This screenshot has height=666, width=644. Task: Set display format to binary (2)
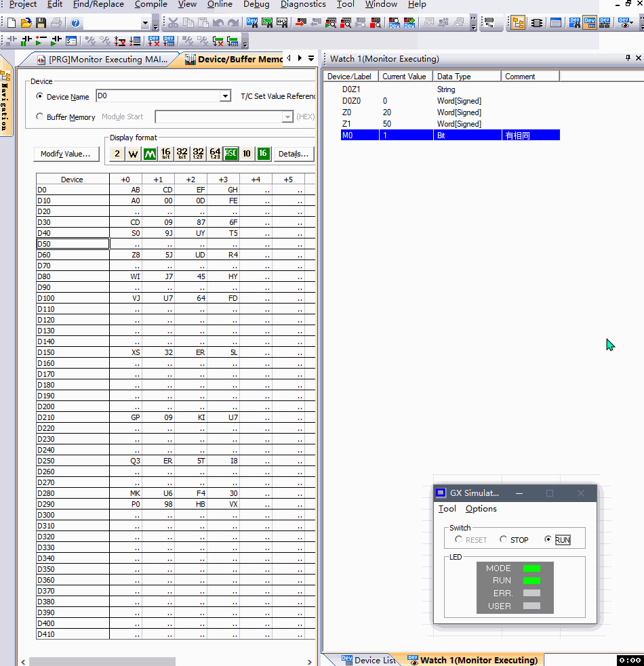[117, 154]
